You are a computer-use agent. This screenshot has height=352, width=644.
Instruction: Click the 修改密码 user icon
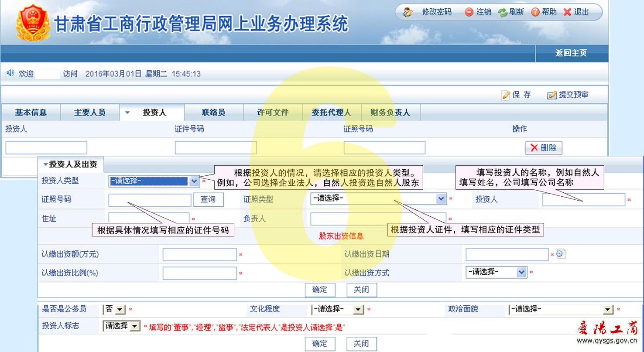pos(408,13)
